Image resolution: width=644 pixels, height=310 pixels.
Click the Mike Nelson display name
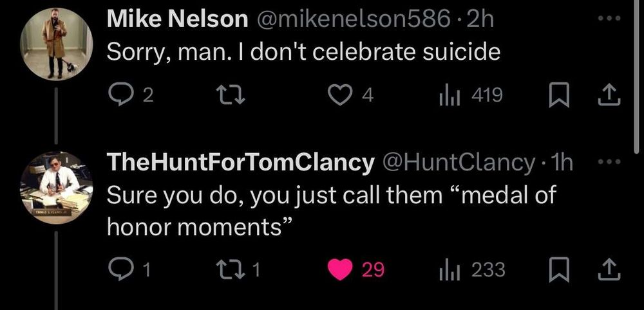click(177, 19)
